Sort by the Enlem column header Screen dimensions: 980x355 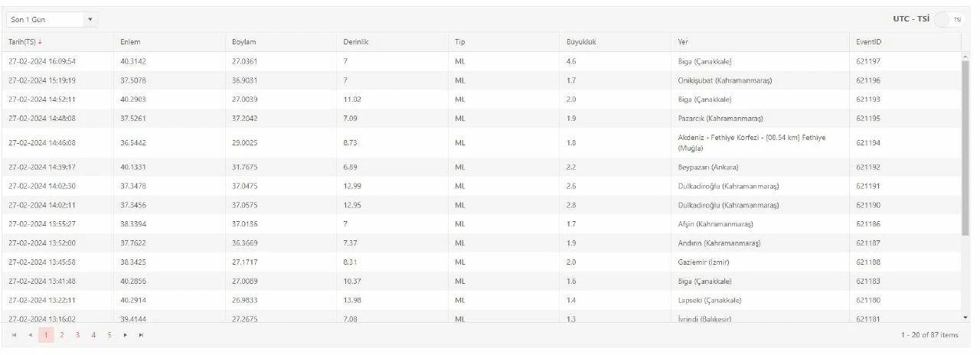click(x=130, y=42)
